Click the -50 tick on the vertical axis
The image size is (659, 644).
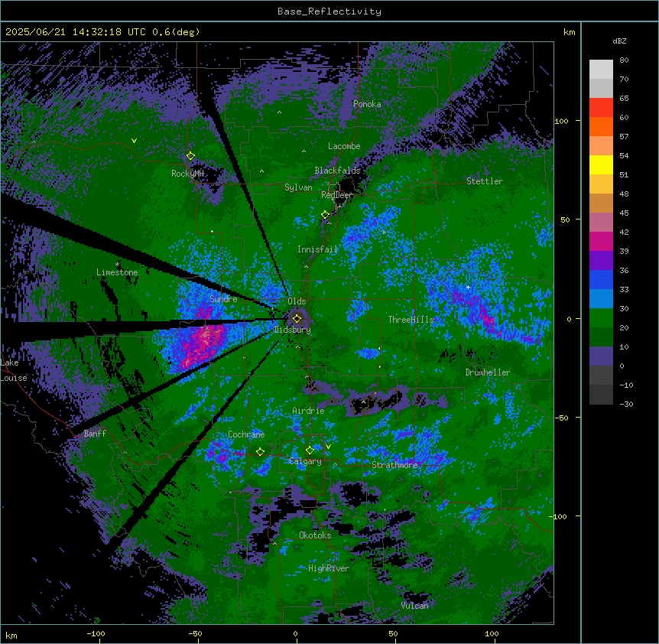pos(561,418)
